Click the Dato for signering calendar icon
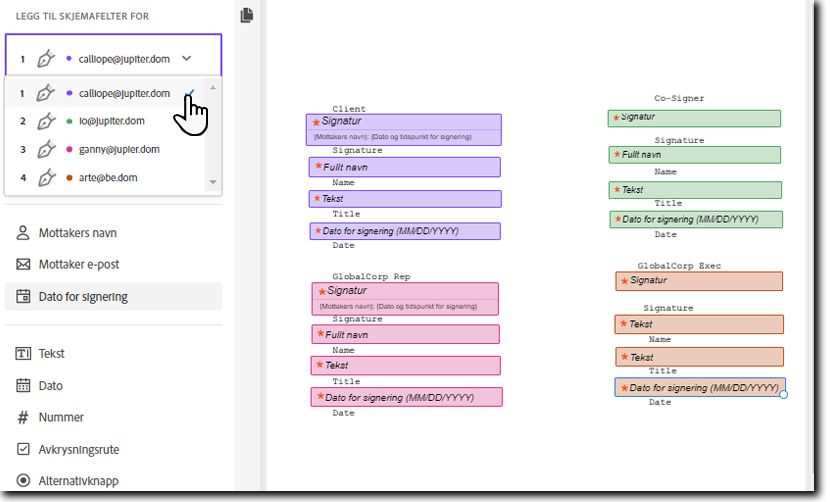This screenshot has width=830, height=502. pyautogui.click(x=23, y=296)
